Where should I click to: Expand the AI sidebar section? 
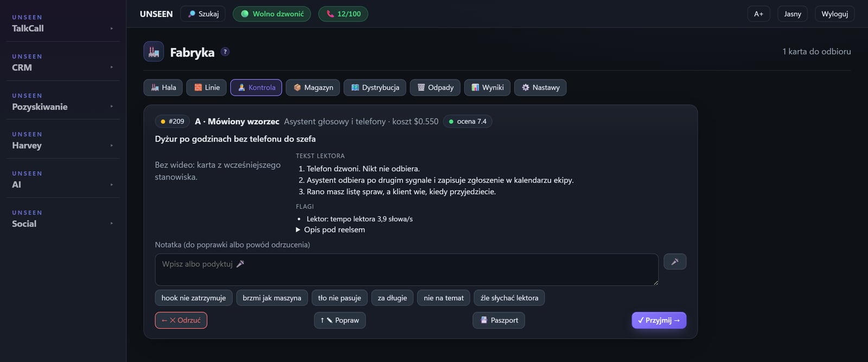pos(63,180)
